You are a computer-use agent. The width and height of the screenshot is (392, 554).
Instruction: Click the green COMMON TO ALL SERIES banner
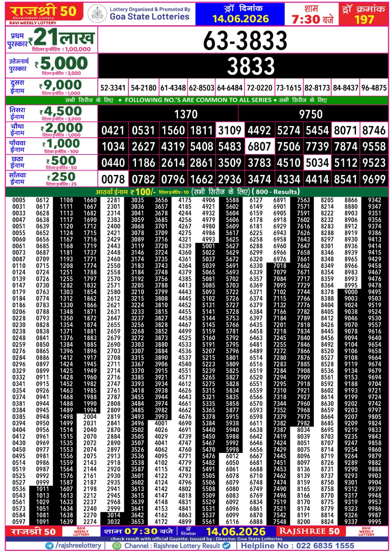point(197,100)
